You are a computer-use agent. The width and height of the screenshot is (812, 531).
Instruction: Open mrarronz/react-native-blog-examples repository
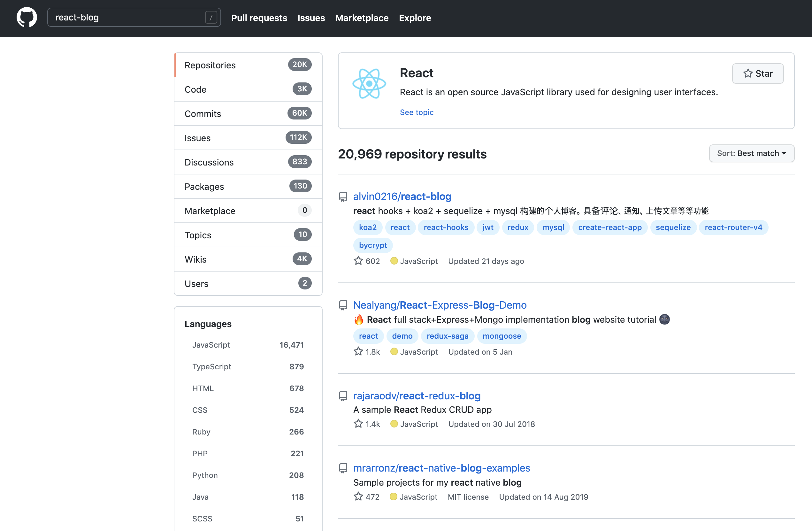pos(441,468)
